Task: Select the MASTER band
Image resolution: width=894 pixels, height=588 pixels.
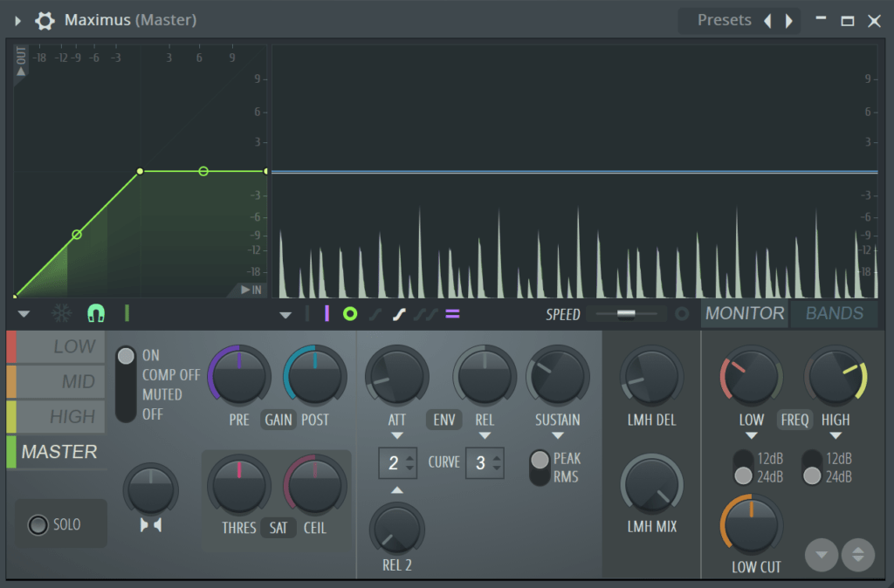Action: point(56,452)
